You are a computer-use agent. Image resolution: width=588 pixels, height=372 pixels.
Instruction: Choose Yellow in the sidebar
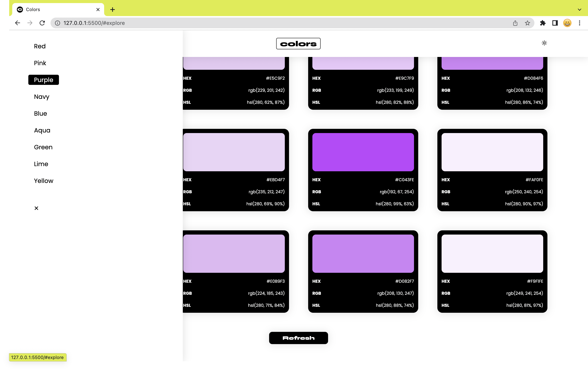click(x=43, y=181)
